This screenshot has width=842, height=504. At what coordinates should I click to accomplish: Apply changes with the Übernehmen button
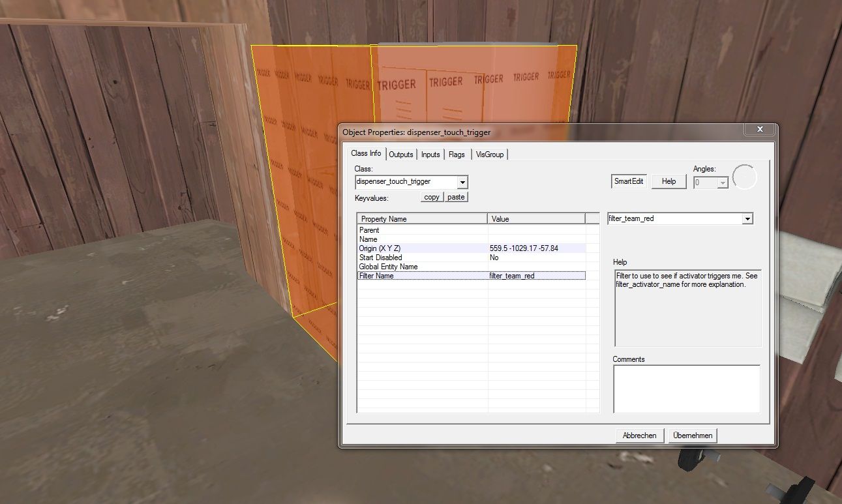tap(693, 436)
